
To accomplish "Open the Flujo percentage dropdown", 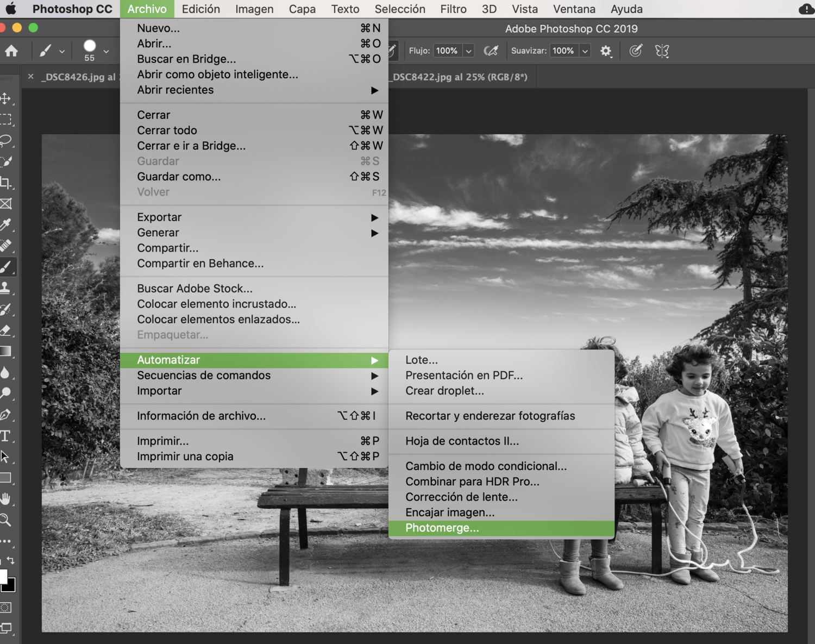I will click(468, 51).
